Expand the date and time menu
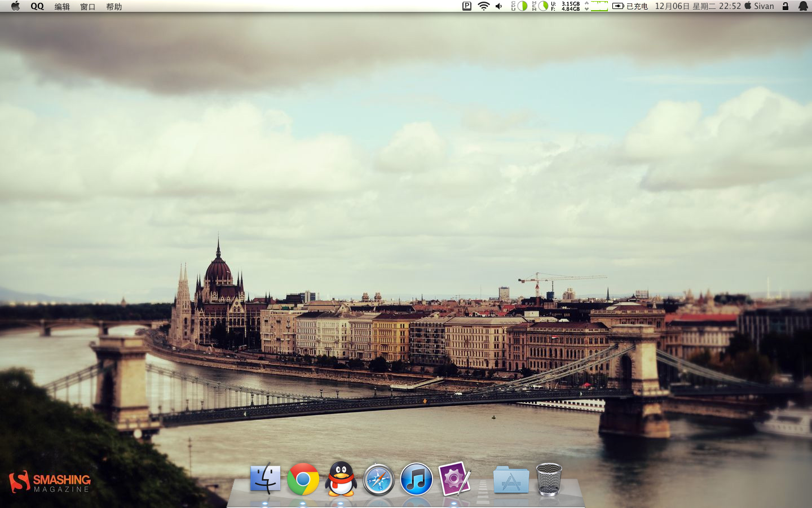812x508 pixels. [698, 6]
